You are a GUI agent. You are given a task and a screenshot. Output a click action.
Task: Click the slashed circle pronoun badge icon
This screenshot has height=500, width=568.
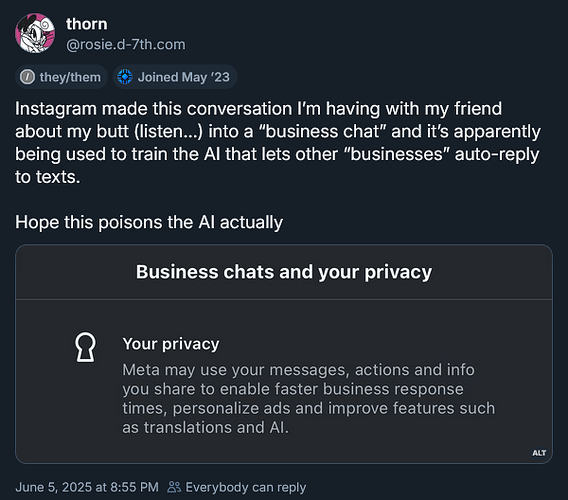click(x=27, y=77)
